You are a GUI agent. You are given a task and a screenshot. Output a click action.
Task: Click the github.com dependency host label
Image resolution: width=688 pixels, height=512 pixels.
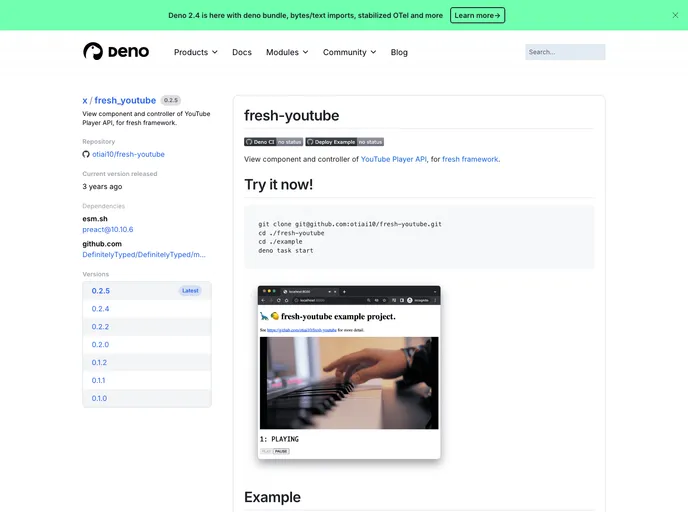(102, 243)
